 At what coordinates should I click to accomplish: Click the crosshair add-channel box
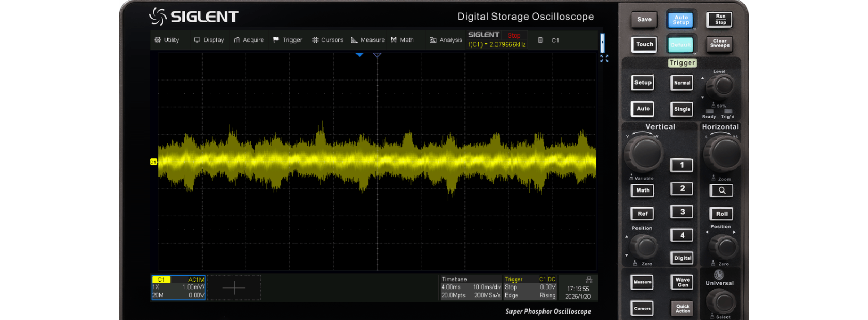234,288
